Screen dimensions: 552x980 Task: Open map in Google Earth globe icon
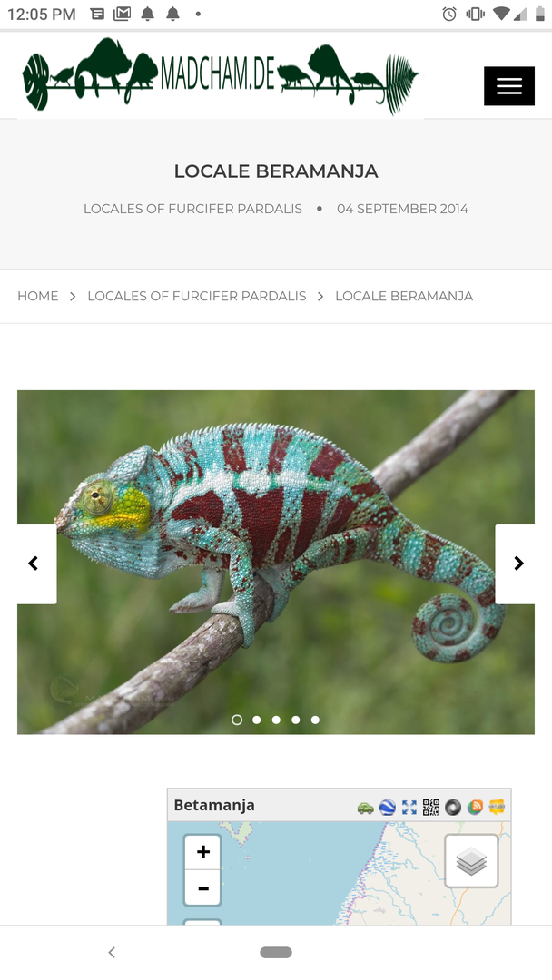click(388, 808)
